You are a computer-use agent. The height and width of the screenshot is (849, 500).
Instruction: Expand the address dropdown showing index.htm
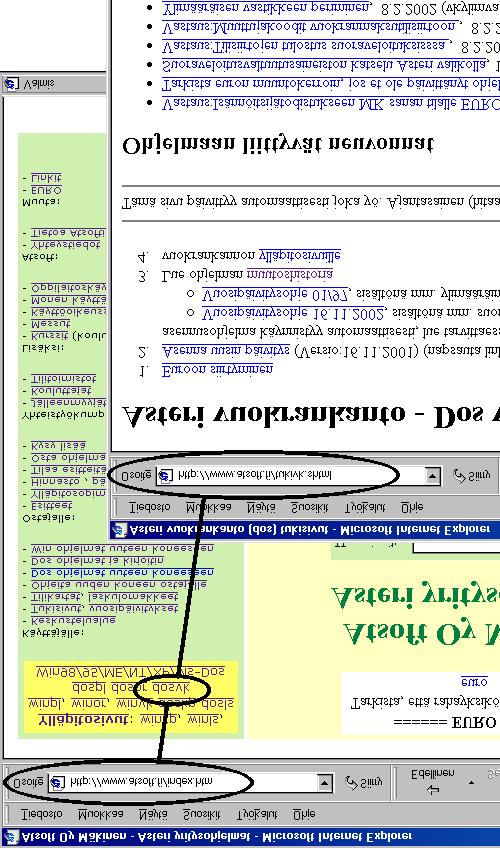pos(325,782)
